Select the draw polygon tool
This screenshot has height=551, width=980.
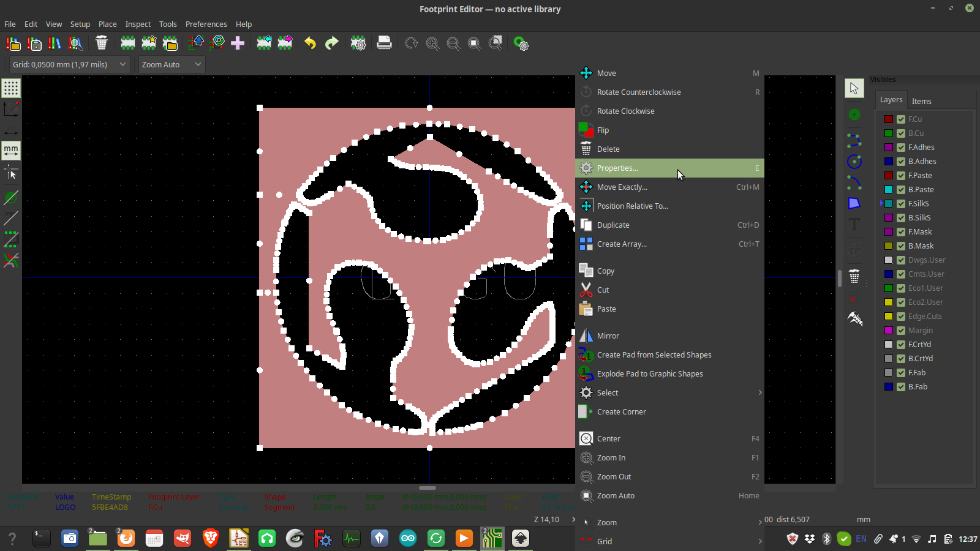pyautogui.click(x=854, y=203)
